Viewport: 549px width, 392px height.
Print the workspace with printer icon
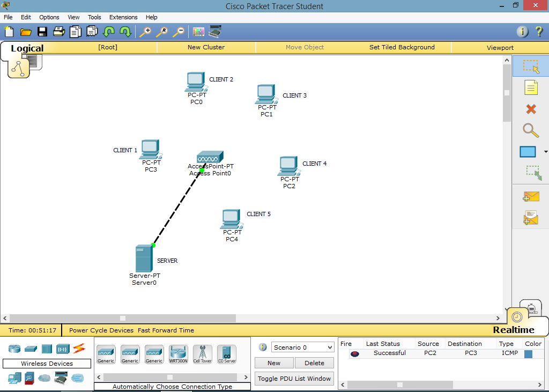pos(59,32)
